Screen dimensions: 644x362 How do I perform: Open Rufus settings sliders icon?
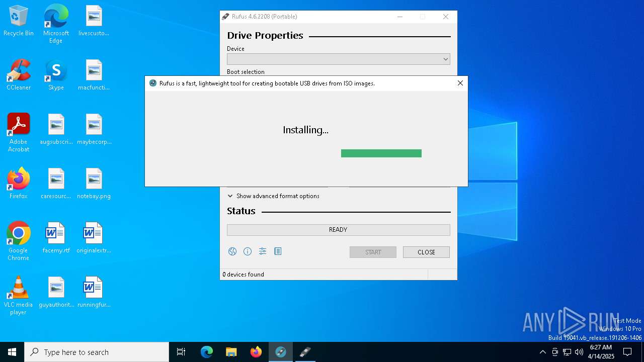[x=263, y=251]
